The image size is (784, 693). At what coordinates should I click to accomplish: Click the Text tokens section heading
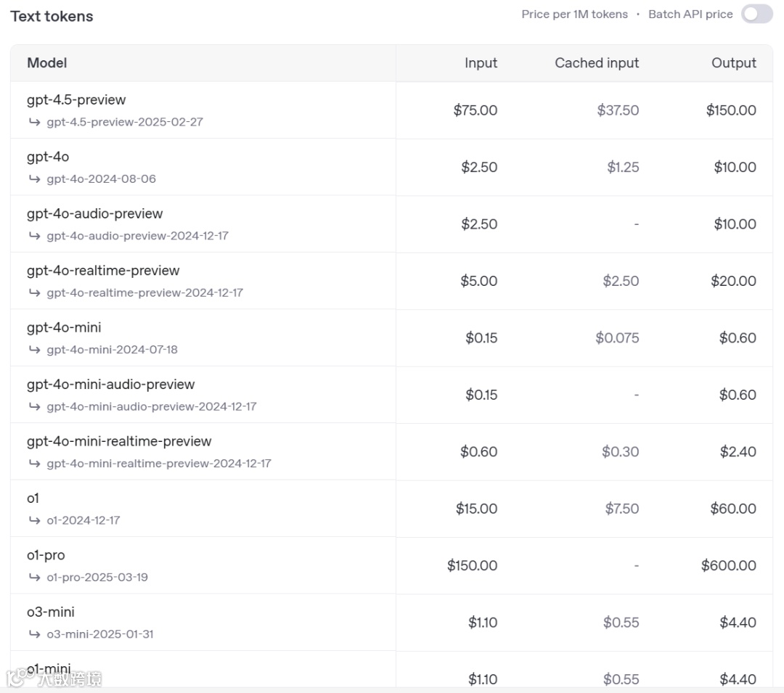52,17
